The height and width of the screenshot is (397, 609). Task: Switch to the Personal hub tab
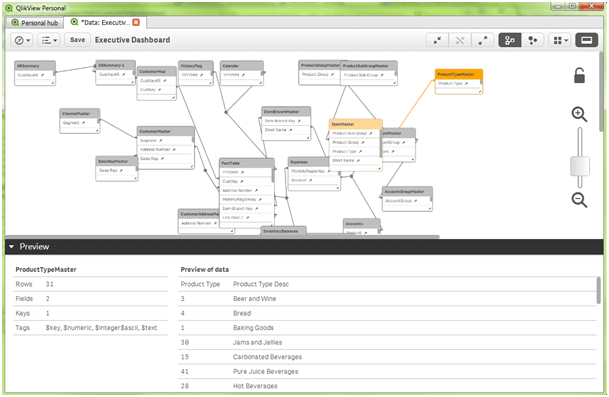[35, 23]
